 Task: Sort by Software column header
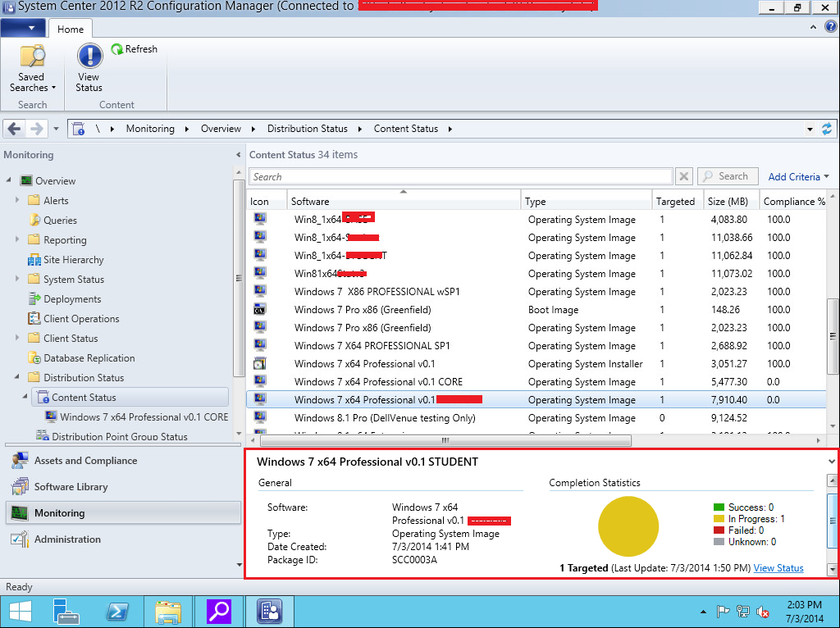(x=404, y=202)
